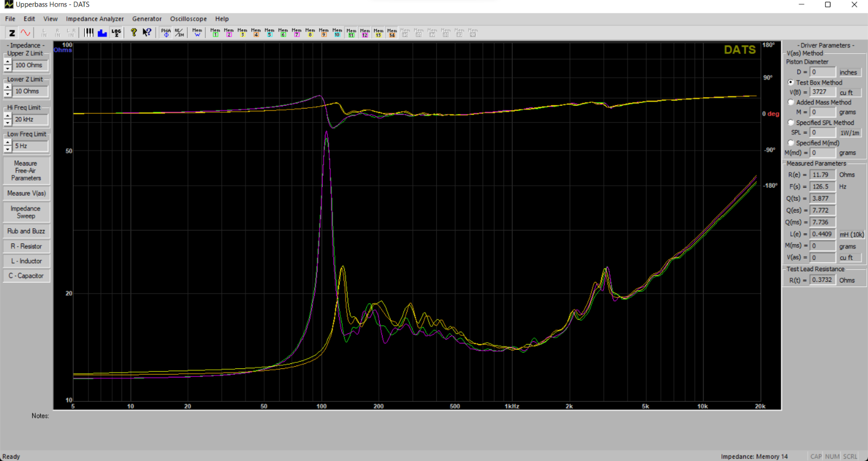The width and height of the screenshot is (868, 461).
Task: Select Memory 8 toolbar icon
Action: click(310, 33)
